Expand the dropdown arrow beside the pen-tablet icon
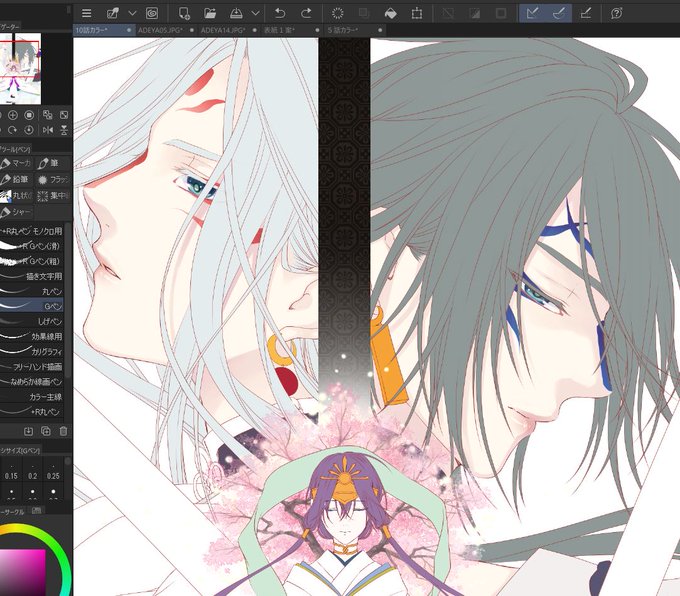Image resolution: width=680 pixels, height=596 pixels. point(132,13)
